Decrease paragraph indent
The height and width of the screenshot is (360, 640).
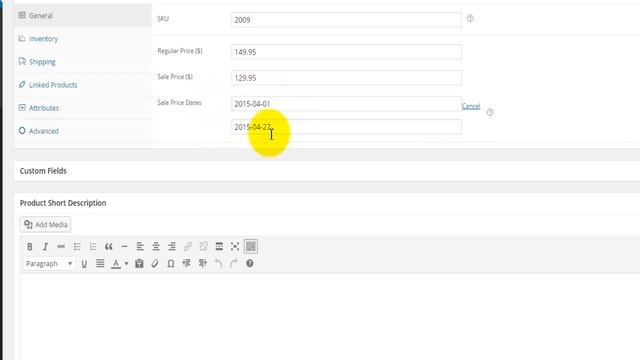coord(187,264)
